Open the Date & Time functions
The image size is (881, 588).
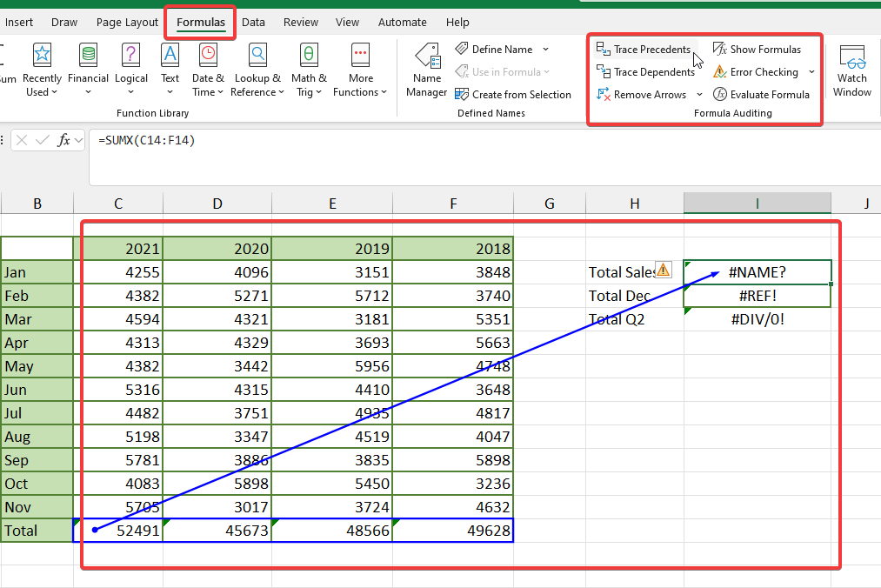(208, 57)
